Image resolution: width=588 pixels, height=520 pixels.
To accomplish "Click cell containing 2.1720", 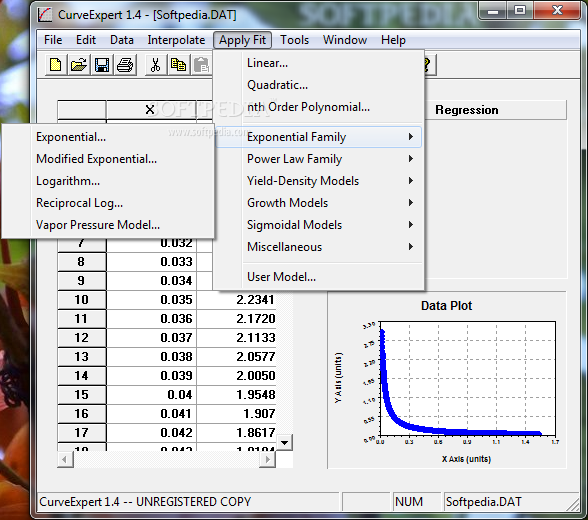I will point(237,319).
